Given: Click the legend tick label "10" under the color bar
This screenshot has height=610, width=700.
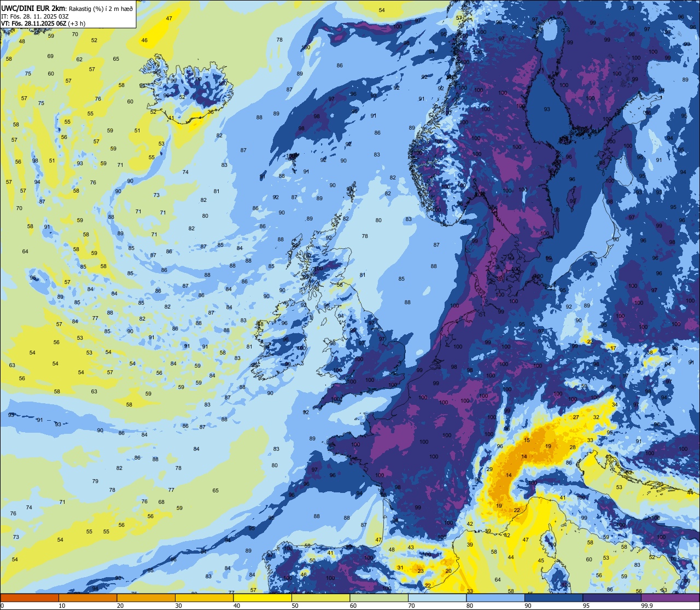Looking at the screenshot, I should (x=62, y=606).
